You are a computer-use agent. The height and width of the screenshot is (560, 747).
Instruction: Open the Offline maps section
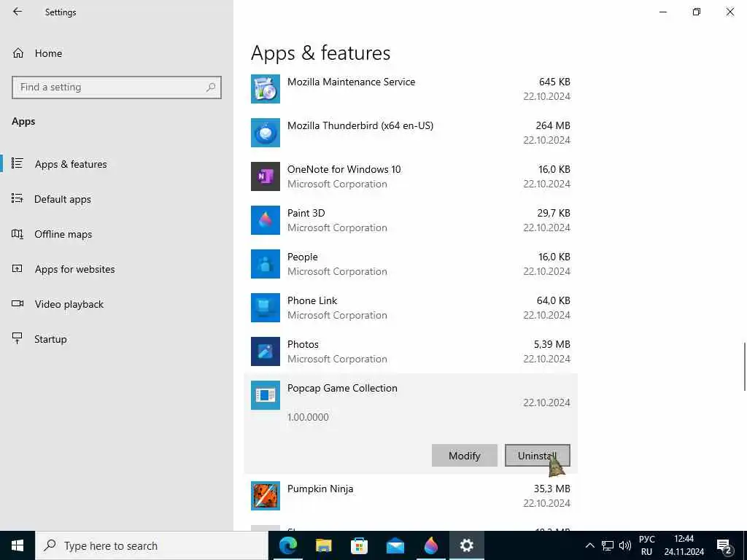(x=63, y=234)
